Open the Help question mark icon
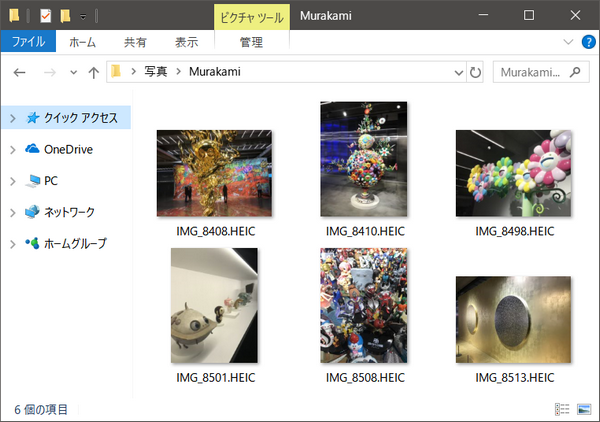Viewport: 600px width, 422px height. click(588, 42)
